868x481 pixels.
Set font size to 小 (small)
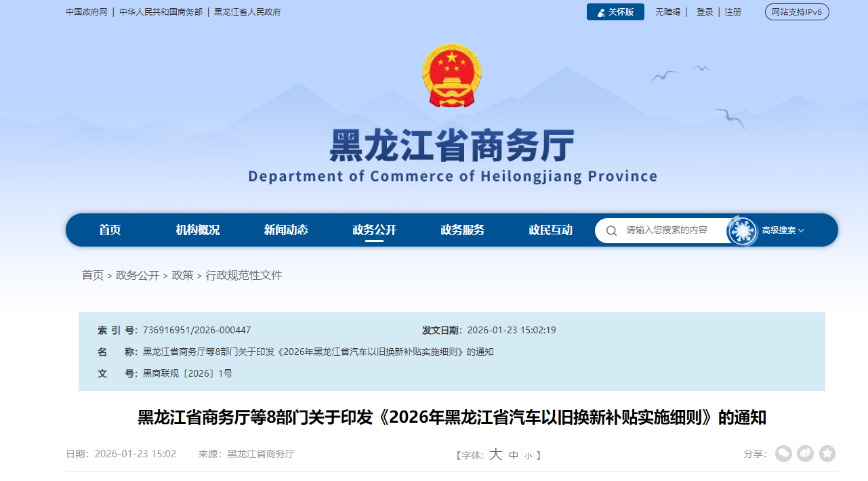tap(528, 456)
